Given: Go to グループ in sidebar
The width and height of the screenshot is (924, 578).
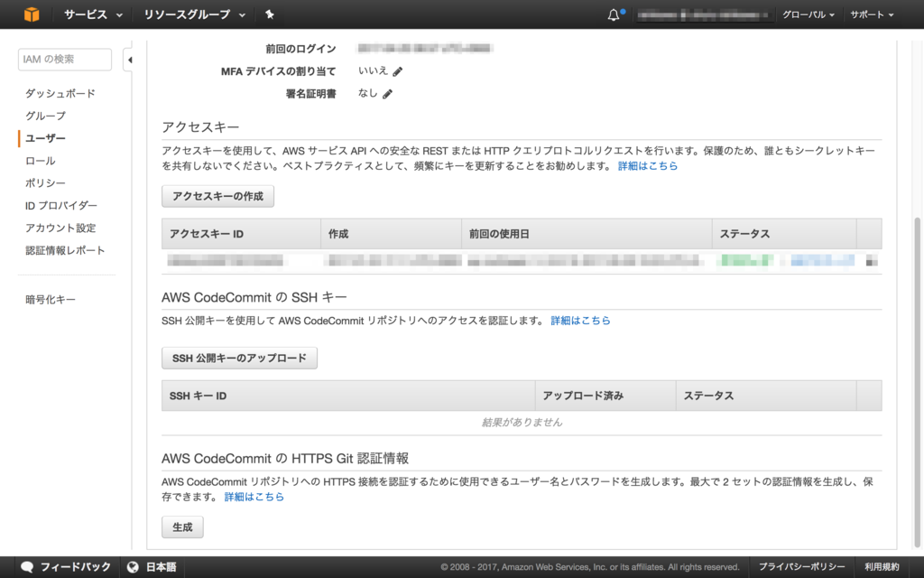Looking at the screenshot, I should 45,116.
